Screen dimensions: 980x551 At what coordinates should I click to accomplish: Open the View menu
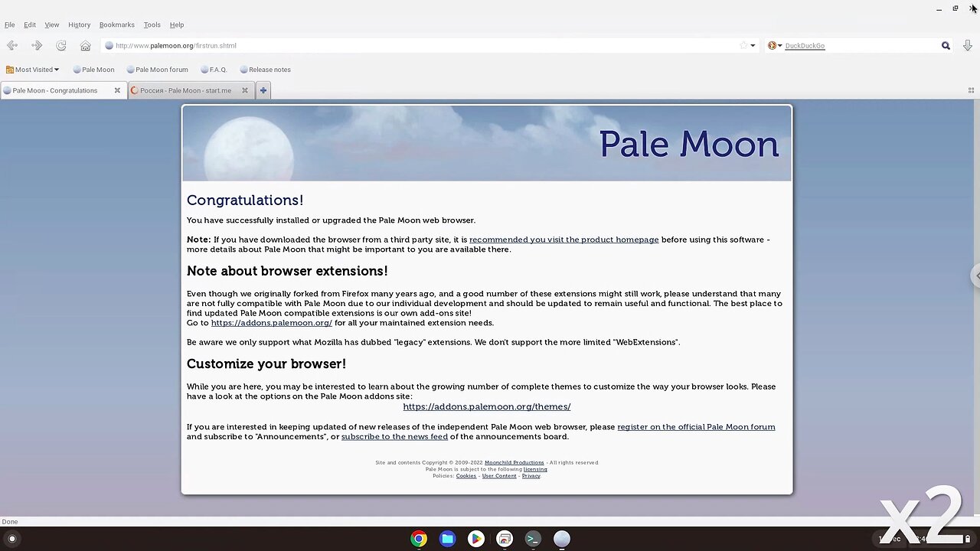tap(52, 24)
